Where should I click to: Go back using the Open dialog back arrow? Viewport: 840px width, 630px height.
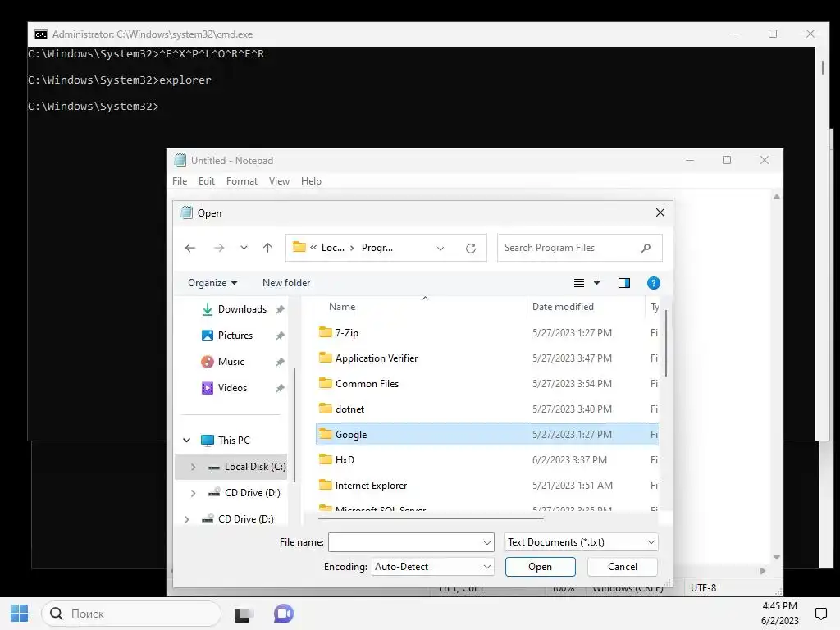(x=190, y=248)
